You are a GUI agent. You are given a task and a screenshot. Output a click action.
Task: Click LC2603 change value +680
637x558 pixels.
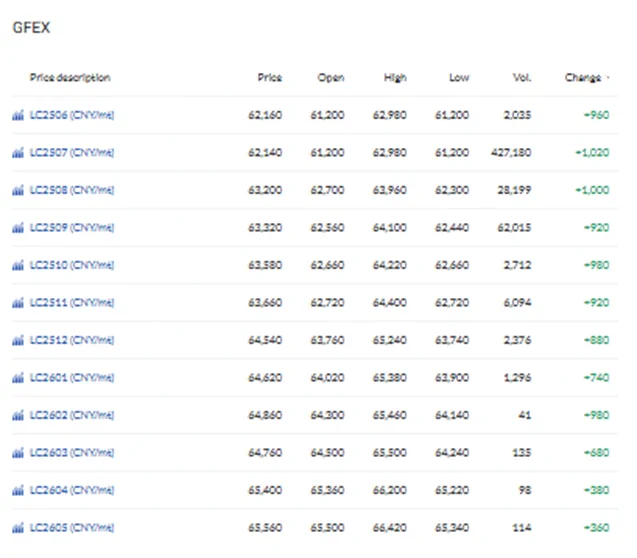point(597,452)
